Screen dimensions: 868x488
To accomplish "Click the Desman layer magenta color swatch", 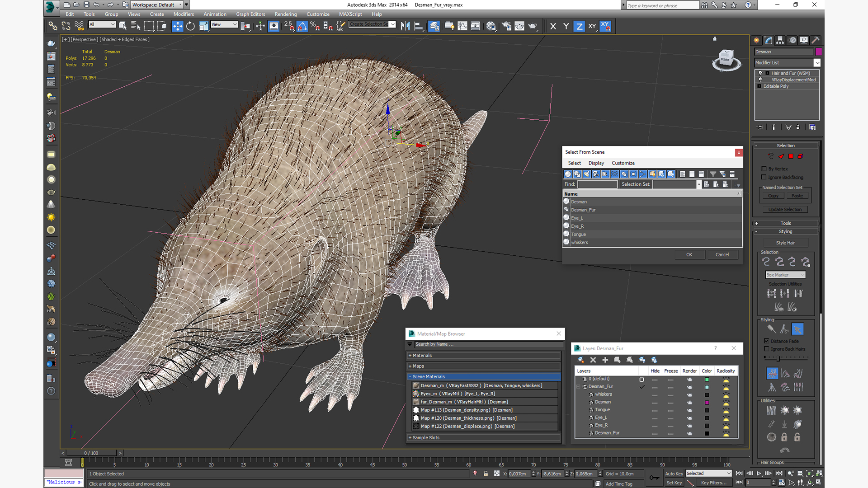I will click(707, 403).
